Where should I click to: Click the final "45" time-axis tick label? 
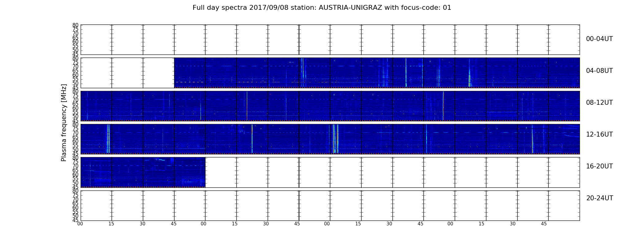tap(544, 224)
